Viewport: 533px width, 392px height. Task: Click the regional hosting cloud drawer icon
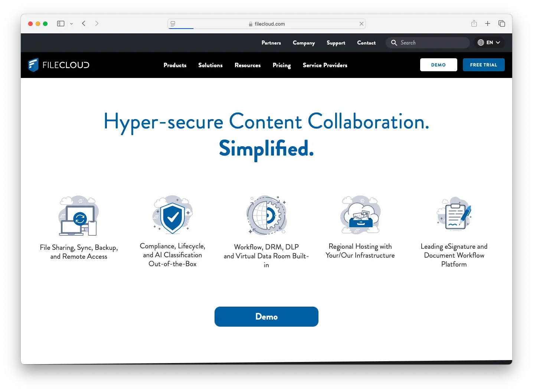click(360, 215)
